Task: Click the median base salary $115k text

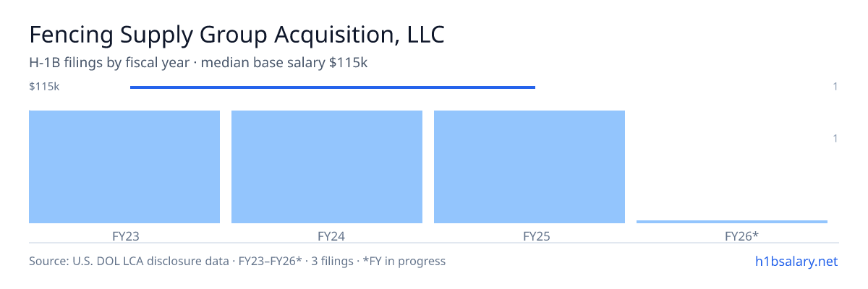Action: point(284,63)
